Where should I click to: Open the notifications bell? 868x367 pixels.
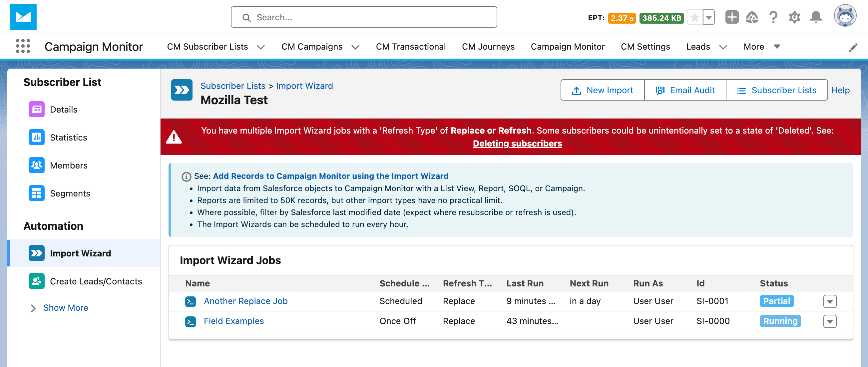click(816, 17)
